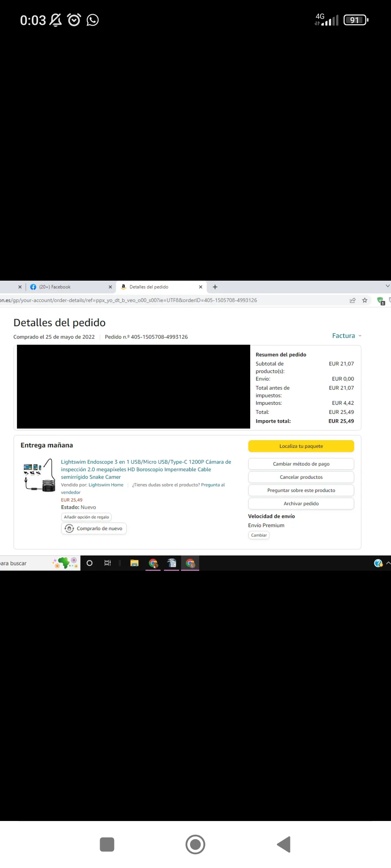The width and height of the screenshot is (391, 868).
Task: Tap Android home circle button
Action: coord(195,844)
